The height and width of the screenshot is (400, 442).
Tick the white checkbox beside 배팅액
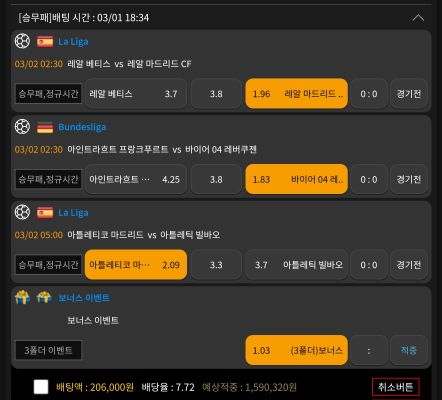(x=41, y=387)
